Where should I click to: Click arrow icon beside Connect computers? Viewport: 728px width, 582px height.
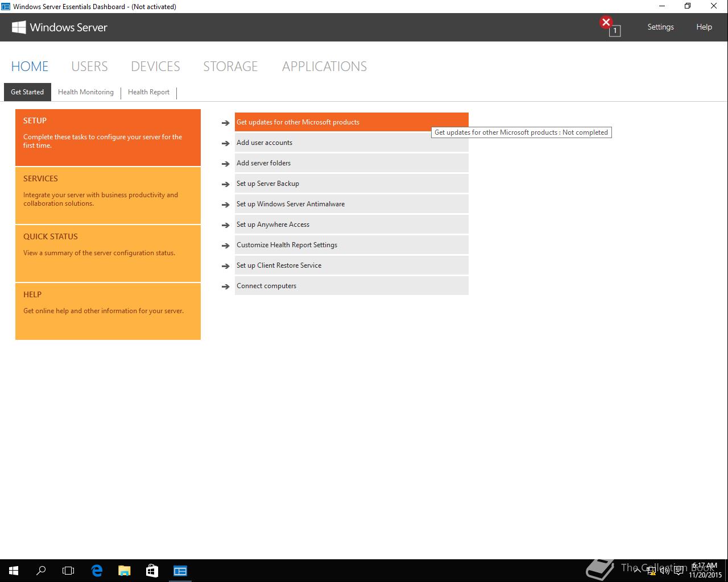click(226, 286)
